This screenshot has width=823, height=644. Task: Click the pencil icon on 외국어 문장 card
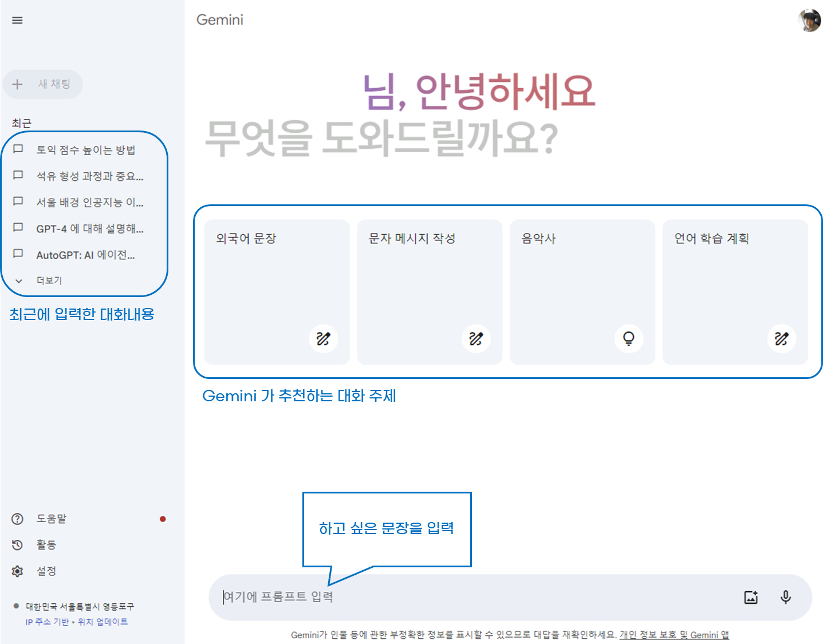323,339
